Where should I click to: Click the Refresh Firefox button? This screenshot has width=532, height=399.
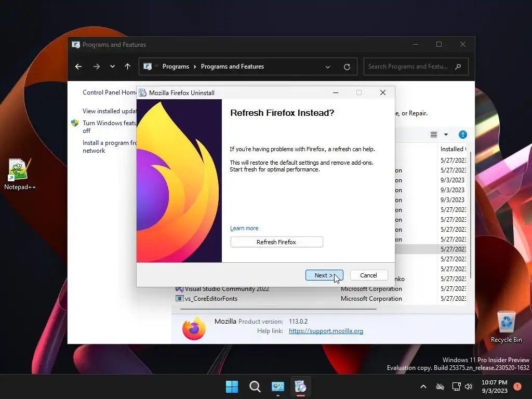(276, 242)
